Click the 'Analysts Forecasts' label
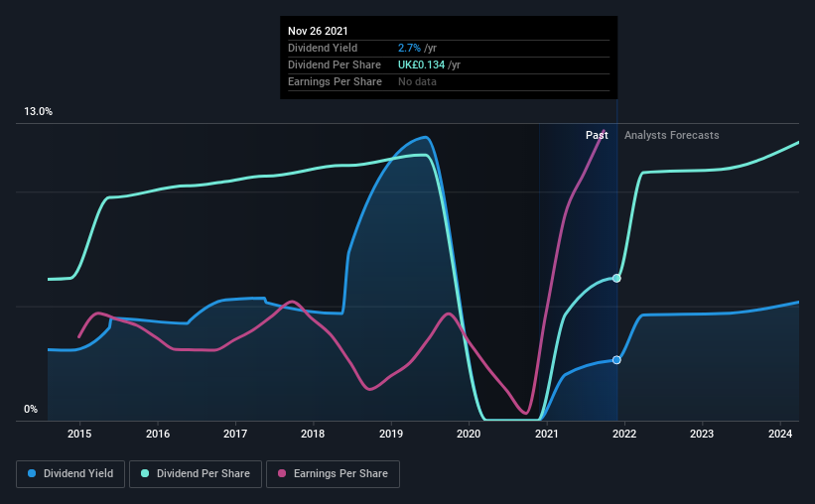This screenshot has height=504, width=815. [x=671, y=135]
